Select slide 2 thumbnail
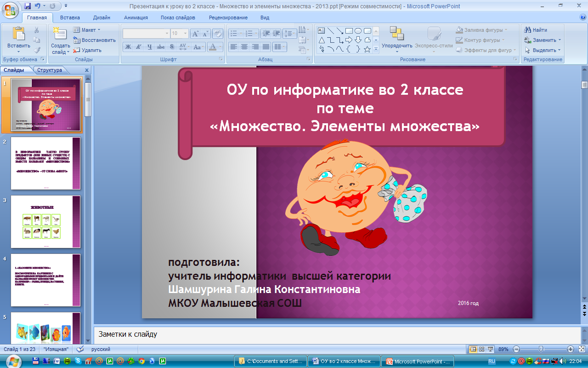The height and width of the screenshot is (368, 588). point(45,163)
